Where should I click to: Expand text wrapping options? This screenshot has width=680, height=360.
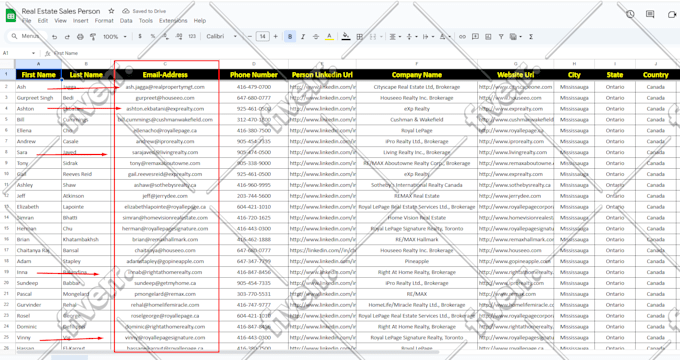pos(428,37)
